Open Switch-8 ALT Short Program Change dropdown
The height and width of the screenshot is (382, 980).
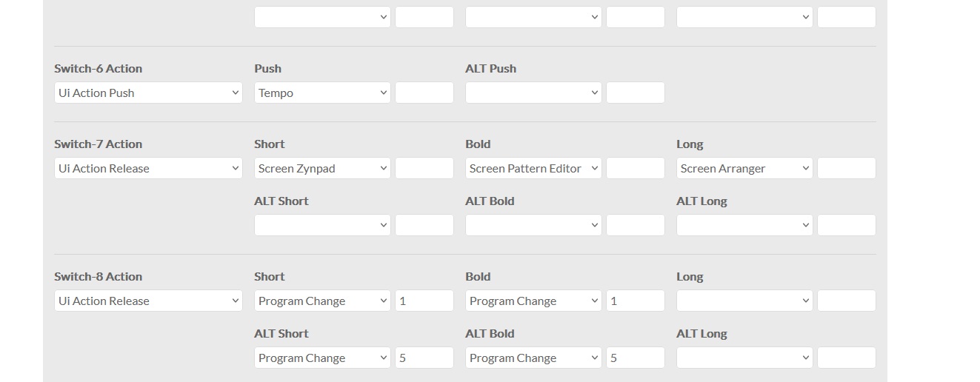click(322, 358)
